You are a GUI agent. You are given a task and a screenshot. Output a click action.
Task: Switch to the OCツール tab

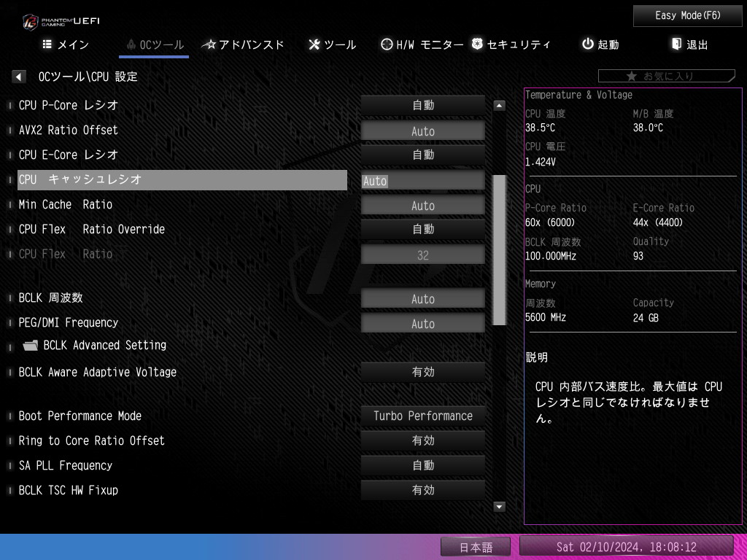(x=155, y=44)
